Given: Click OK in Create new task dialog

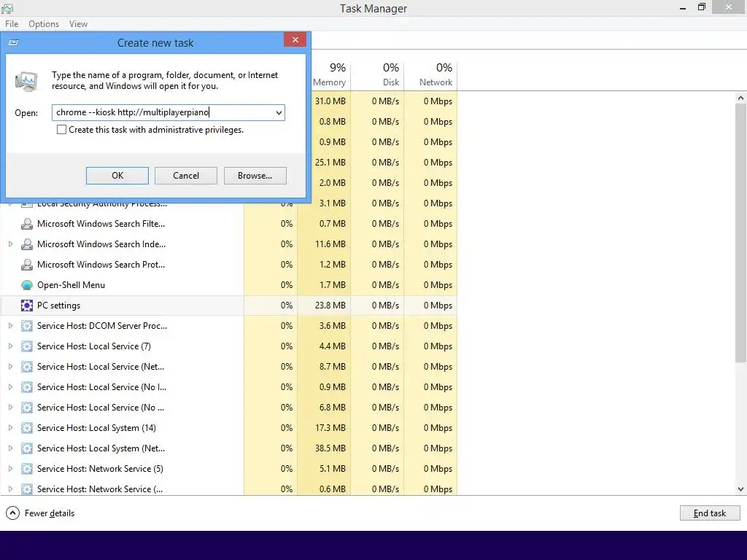Looking at the screenshot, I should click(117, 176).
